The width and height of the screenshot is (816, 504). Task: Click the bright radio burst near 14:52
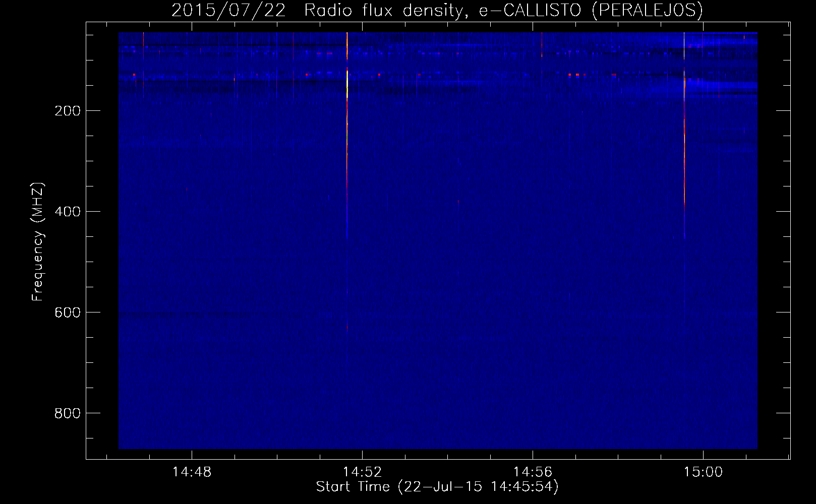click(347, 136)
